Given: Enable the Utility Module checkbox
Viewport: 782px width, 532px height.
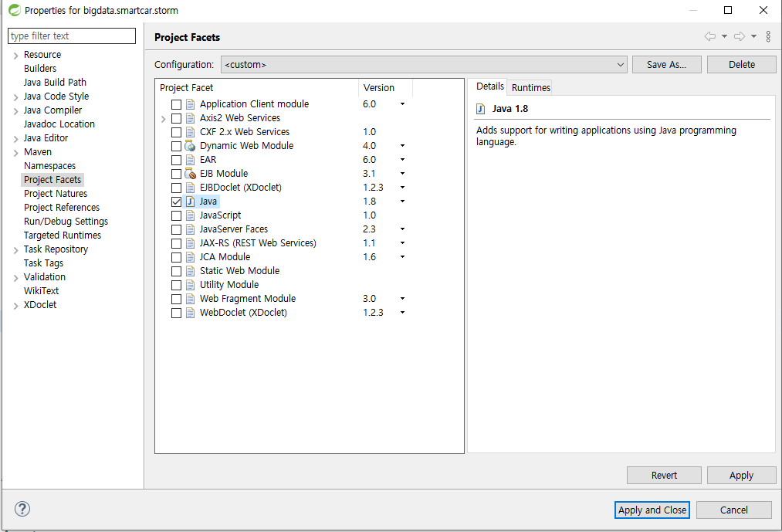Looking at the screenshot, I should click(176, 285).
